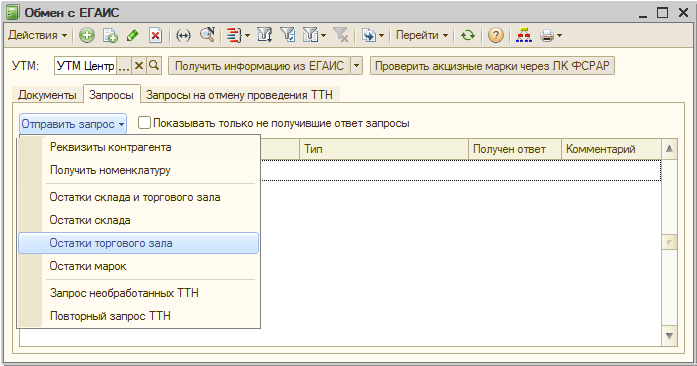Open help with the question mark icon
Screen dimensions: 697x366
click(x=496, y=35)
